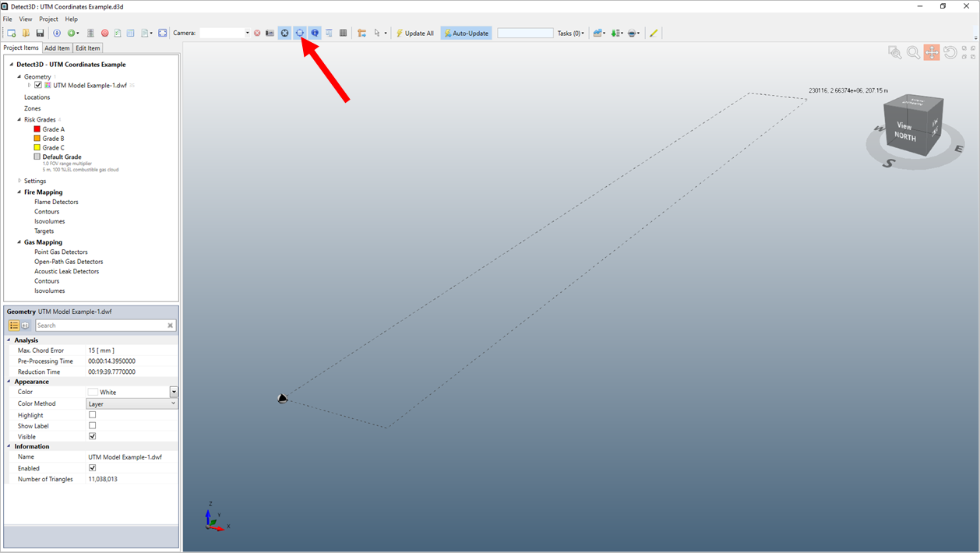
Task: Click the magnifier zoom icon in the viewport corner
Action: 913,52
